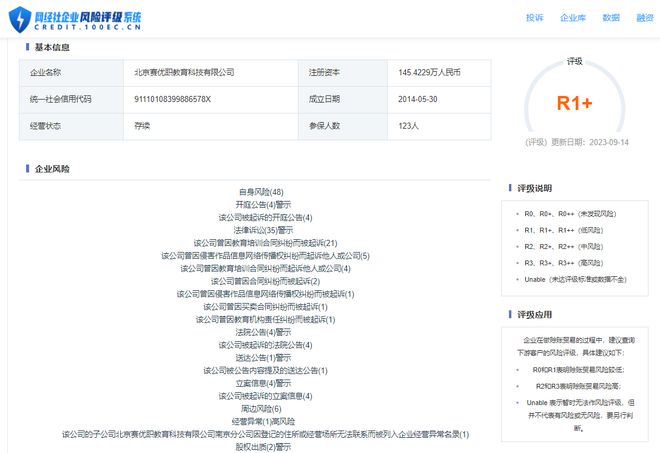Select company name 北京赛优职教育科技有限公司
660x453 pixels.
(x=184, y=72)
